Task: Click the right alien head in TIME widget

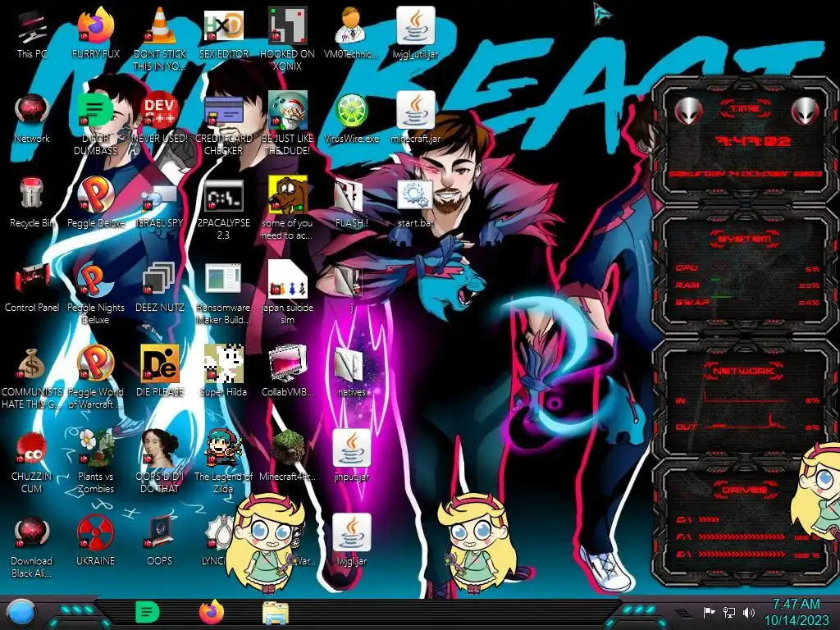Action: (x=806, y=112)
